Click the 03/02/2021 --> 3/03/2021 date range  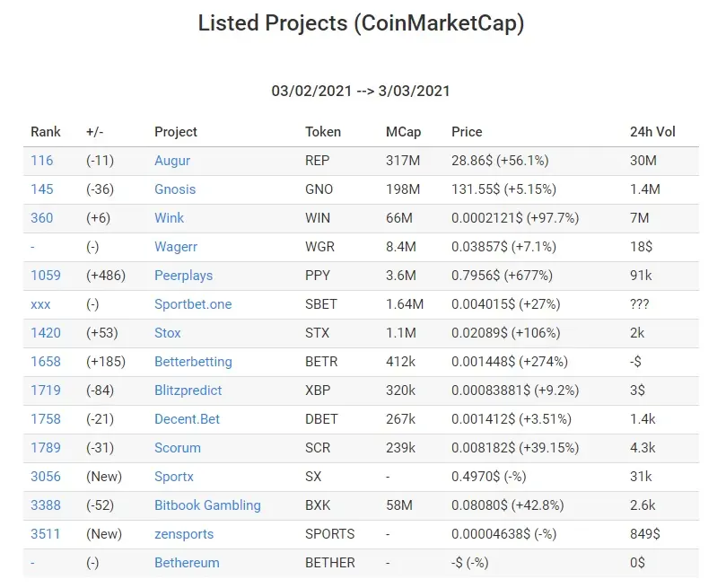pos(361,91)
